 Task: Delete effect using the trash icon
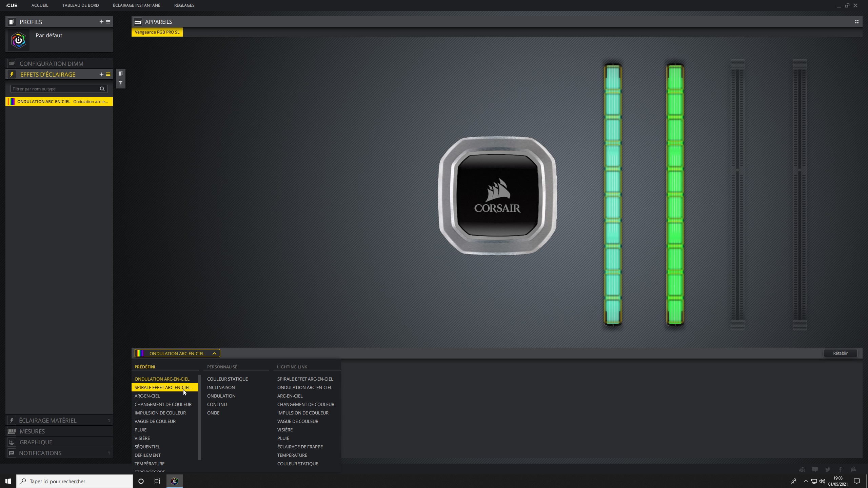tap(120, 83)
